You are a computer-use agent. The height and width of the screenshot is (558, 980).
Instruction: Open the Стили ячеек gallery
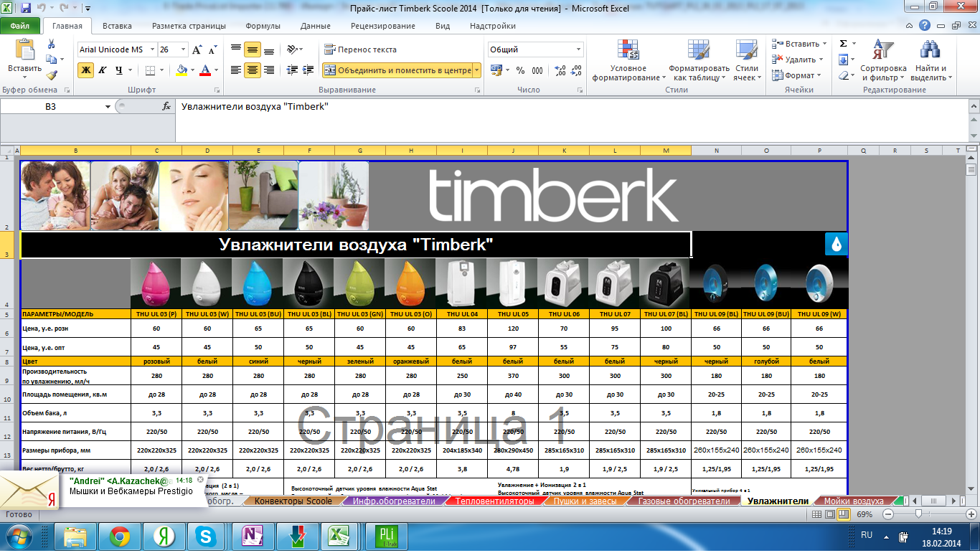coord(747,61)
